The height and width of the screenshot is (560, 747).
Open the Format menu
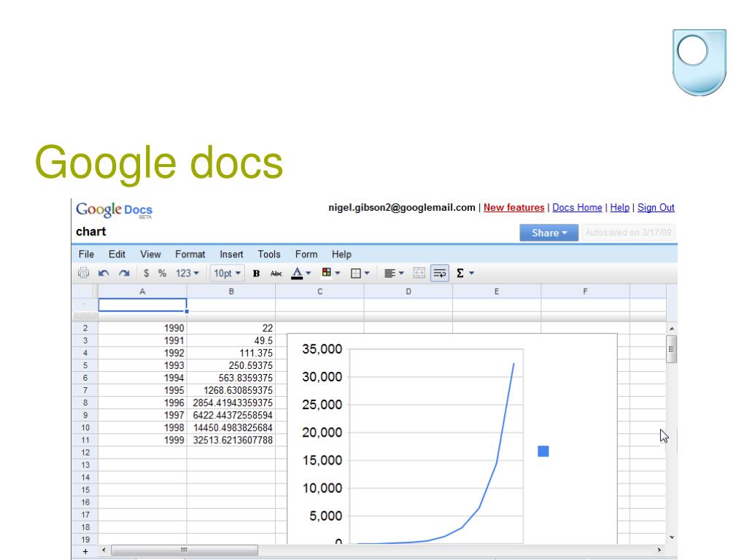point(190,254)
